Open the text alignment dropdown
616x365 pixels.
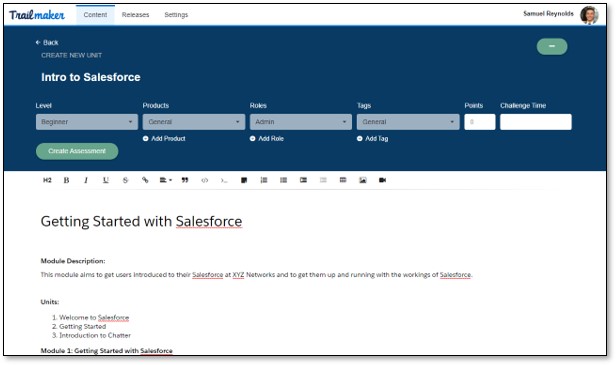tap(165, 180)
